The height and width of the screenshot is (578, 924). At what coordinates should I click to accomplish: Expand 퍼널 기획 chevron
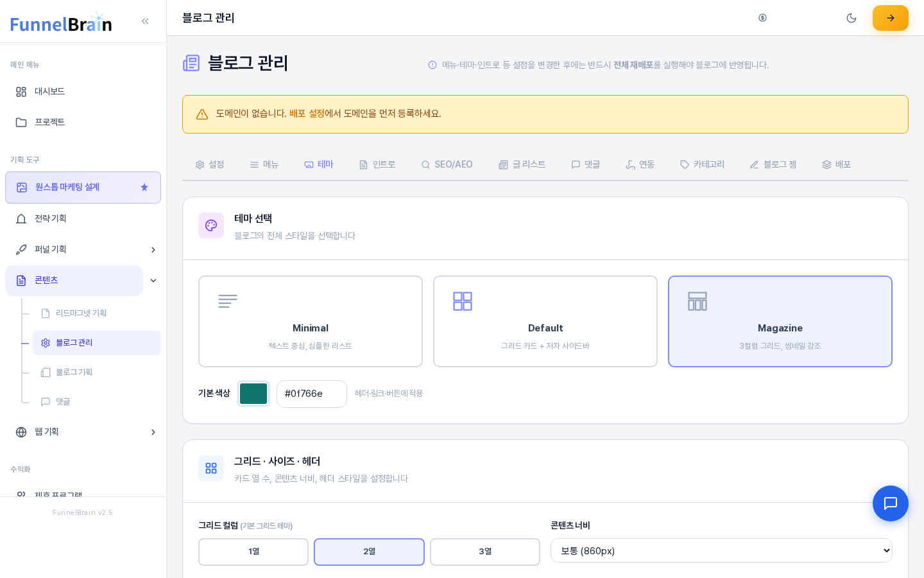tap(153, 250)
